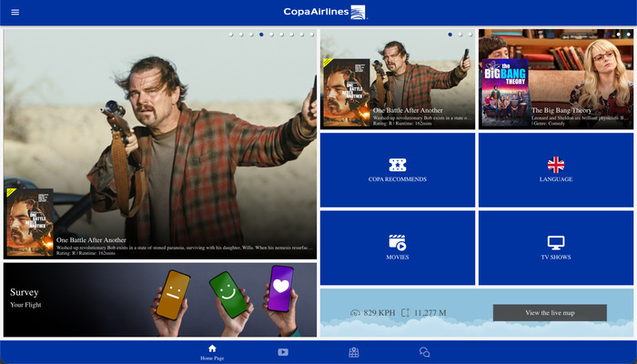Open TV Shows via the monitor icon
Screen dimensions: 637x364
tap(556, 243)
